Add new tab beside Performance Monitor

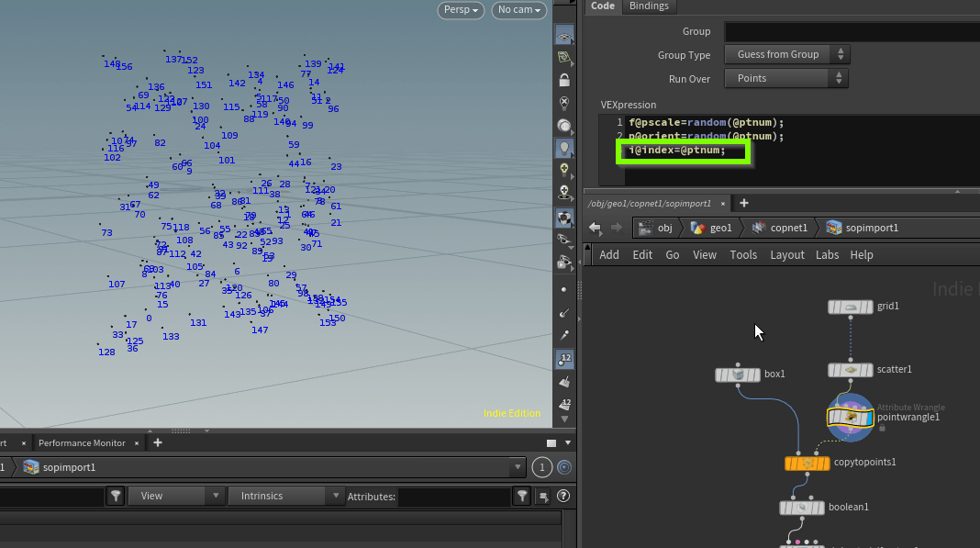[158, 443]
